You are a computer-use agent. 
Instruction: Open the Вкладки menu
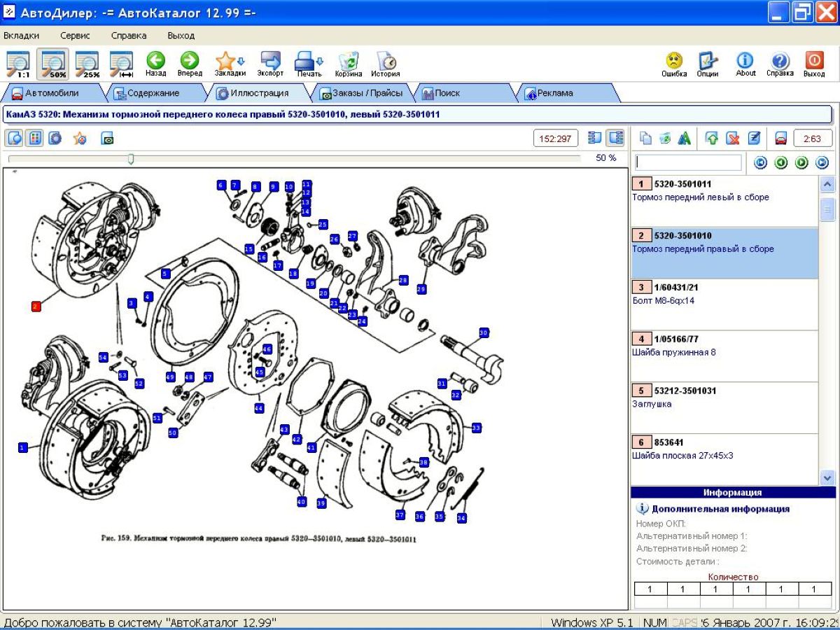coord(21,35)
